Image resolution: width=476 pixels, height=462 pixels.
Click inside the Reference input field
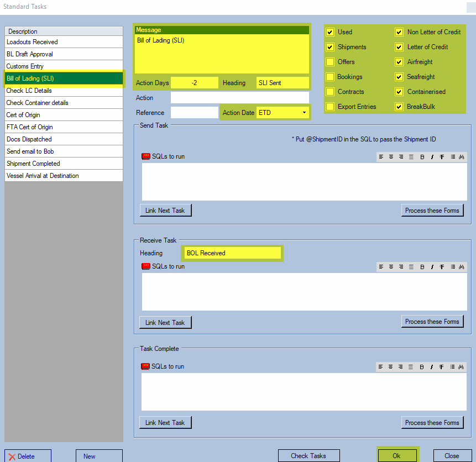195,112
